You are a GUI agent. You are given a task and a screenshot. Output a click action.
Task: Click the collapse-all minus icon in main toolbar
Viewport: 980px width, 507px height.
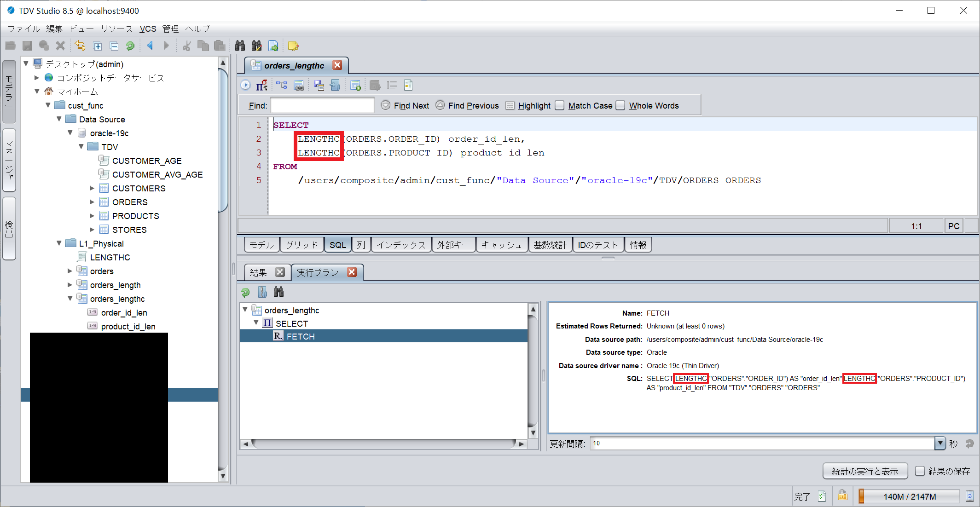click(114, 46)
